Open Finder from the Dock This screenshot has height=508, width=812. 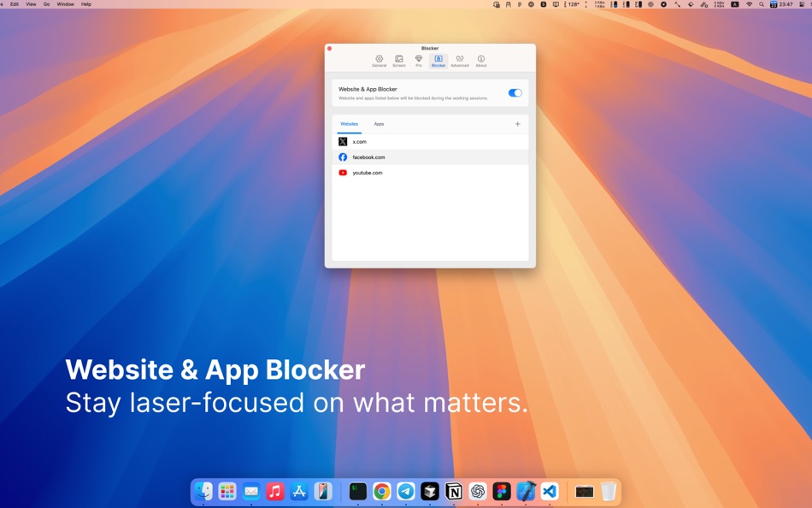[203, 491]
